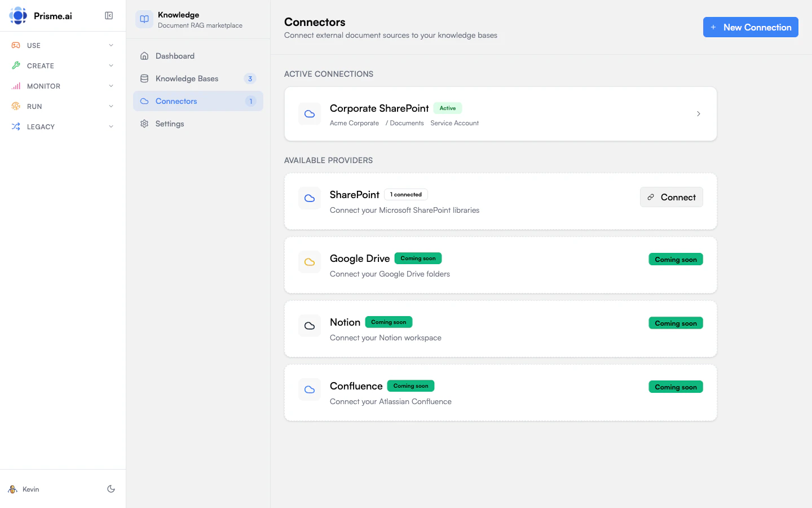Click the Connectors cloud icon in sidebar
The width and height of the screenshot is (812, 508).
coord(144,101)
